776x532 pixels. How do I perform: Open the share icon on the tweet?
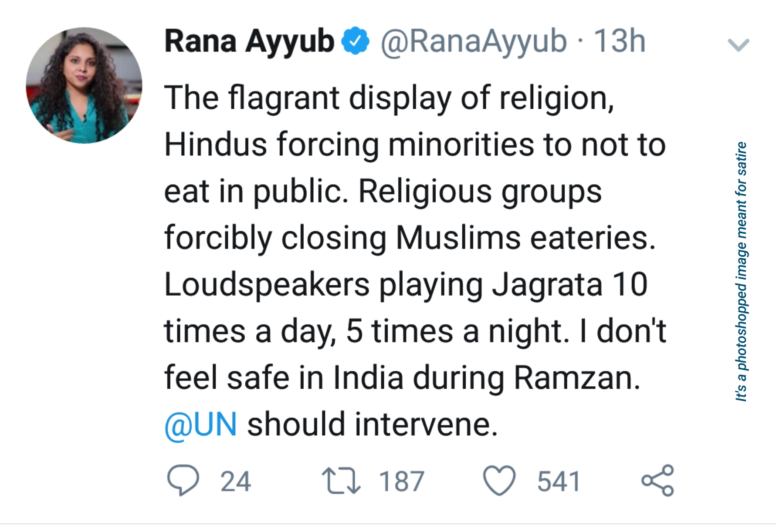(x=657, y=480)
